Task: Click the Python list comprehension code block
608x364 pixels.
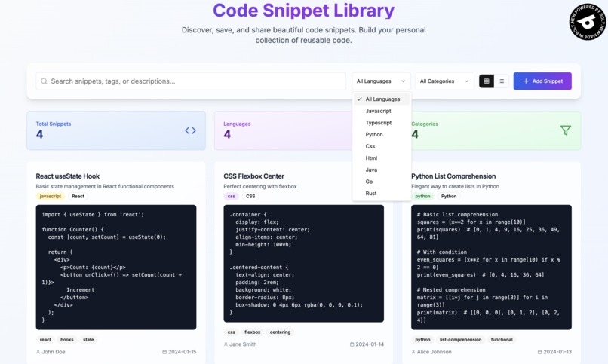Action: point(491,268)
